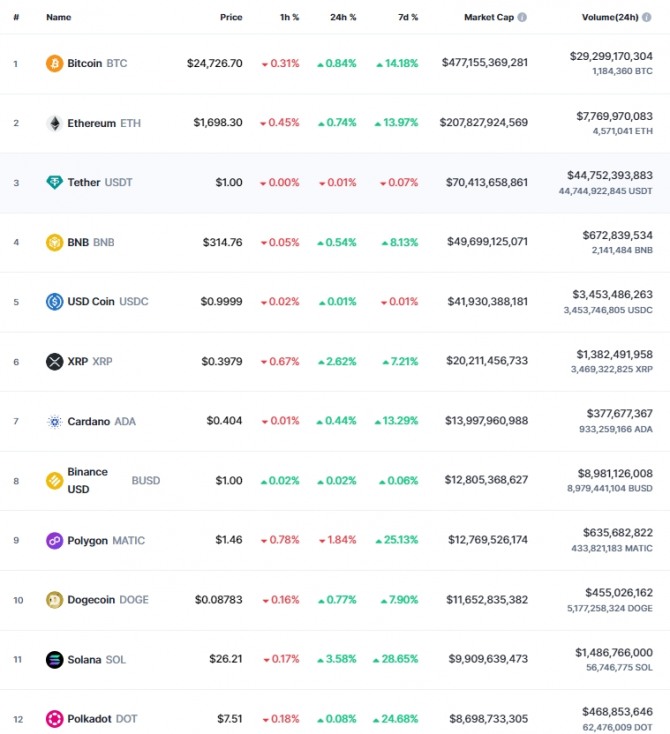670x734 pixels.
Task: Sort table by Price column header
Action: [231, 17]
